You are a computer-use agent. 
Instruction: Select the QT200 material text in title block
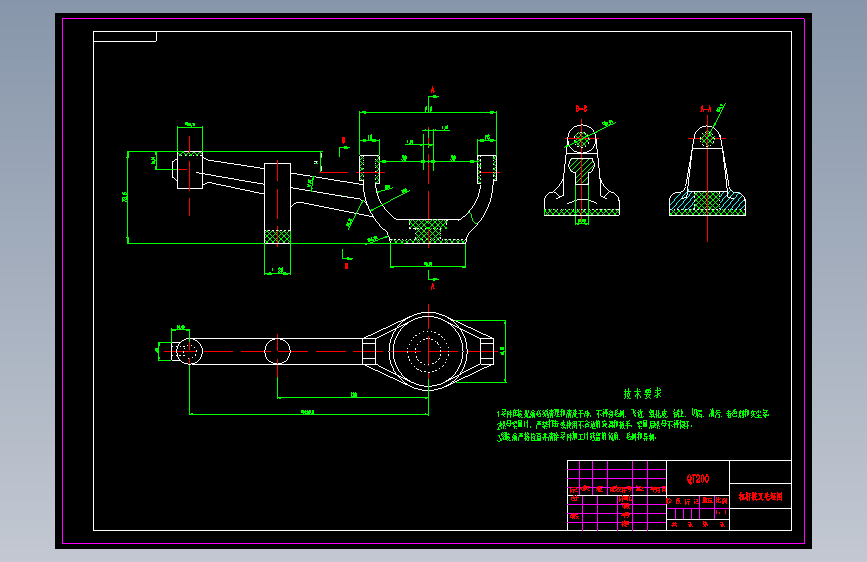pyautogui.click(x=698, y=479)
